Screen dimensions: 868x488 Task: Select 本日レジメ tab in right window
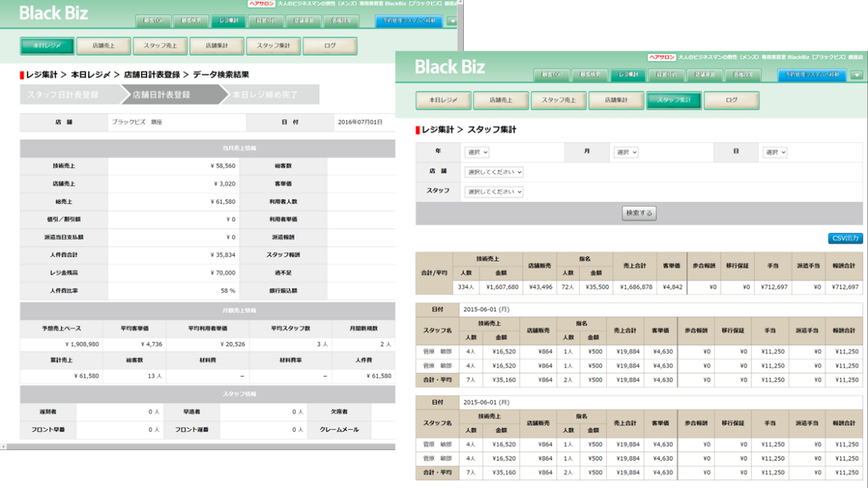pos(443,101)
